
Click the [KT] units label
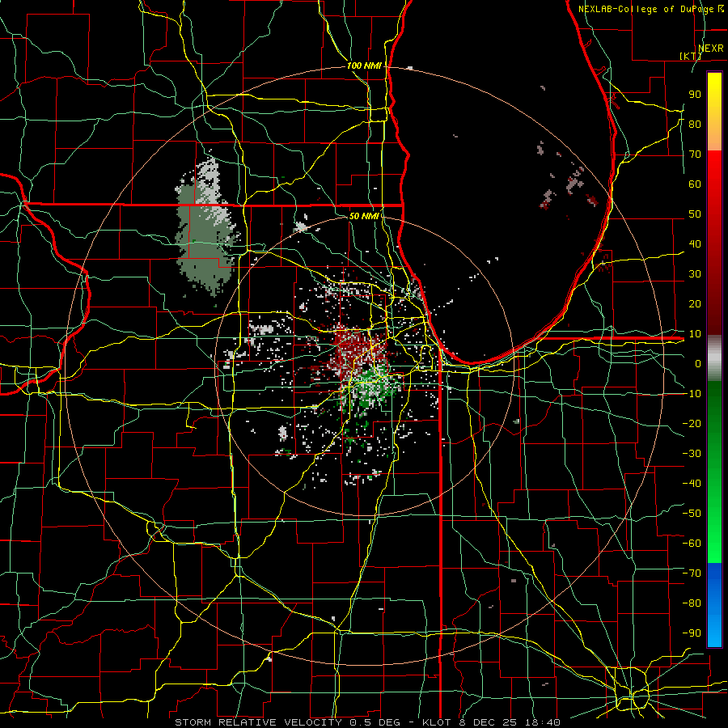(x=691, y=56)
